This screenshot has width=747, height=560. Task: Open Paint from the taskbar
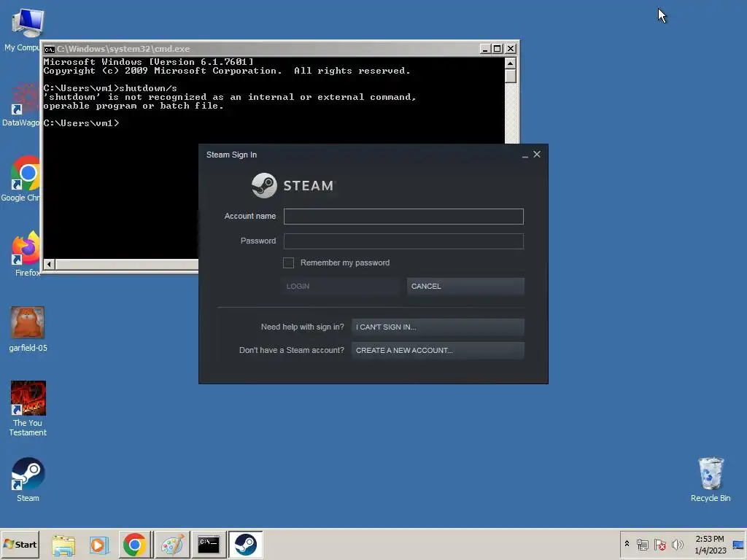(172, 545)
